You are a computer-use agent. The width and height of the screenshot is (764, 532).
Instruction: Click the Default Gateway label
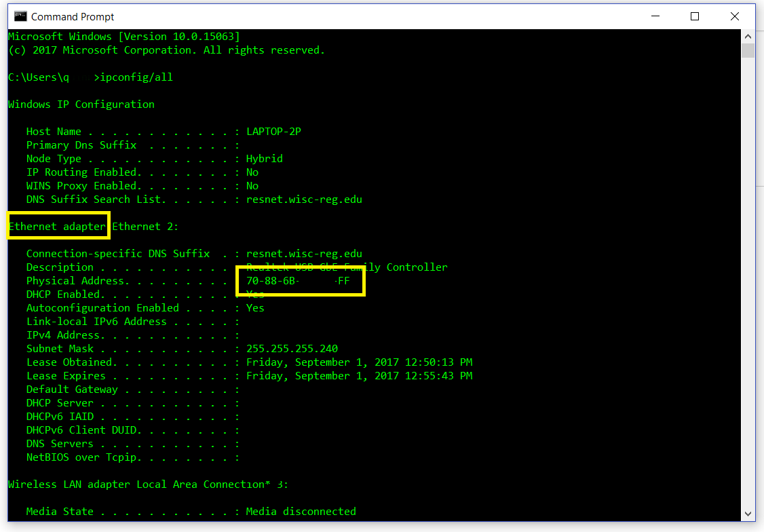tap(72, 389)
